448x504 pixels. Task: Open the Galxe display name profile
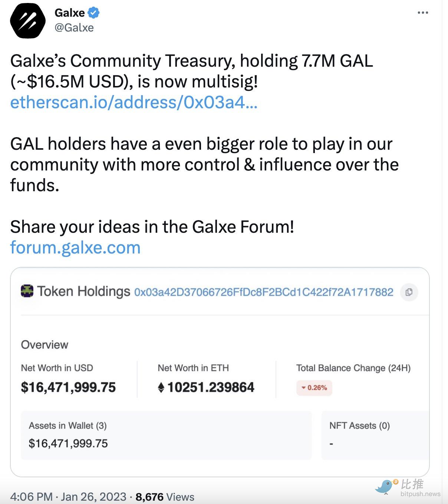70,13
